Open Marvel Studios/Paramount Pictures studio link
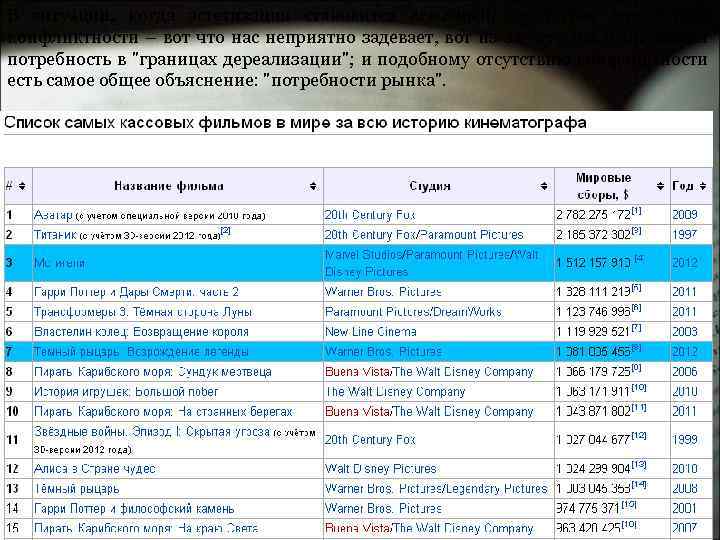Image resolution: width=720 pixels, height=540 pixels. (x=432, y=263)
